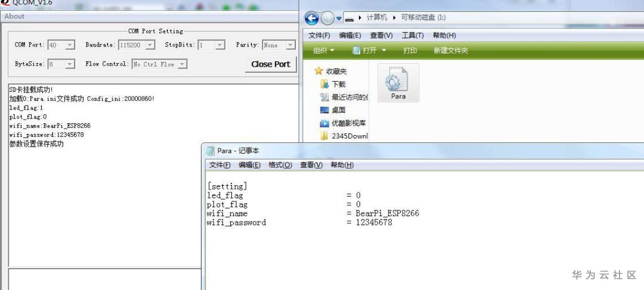
Task: Select the 2345Downloads folder in the navigation pane
Action: 344,136
